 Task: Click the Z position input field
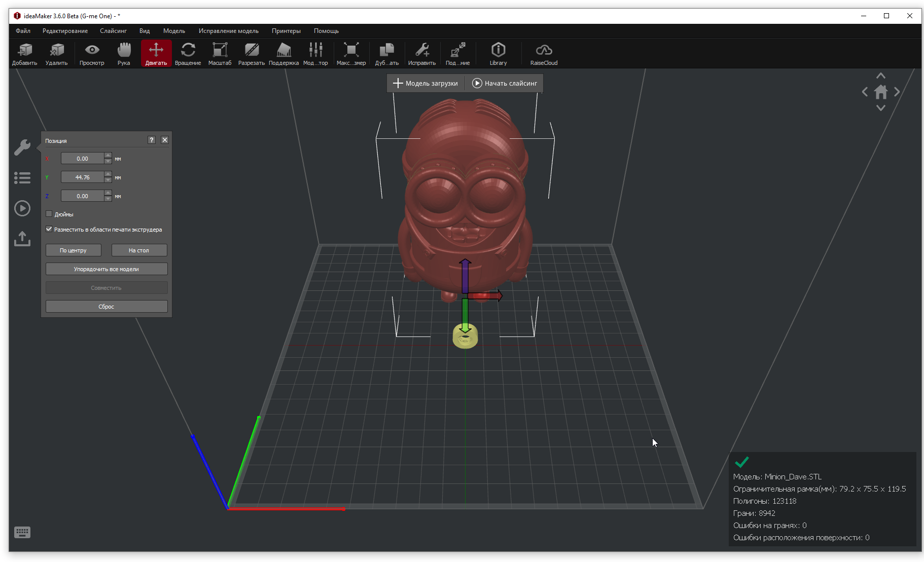83,196
